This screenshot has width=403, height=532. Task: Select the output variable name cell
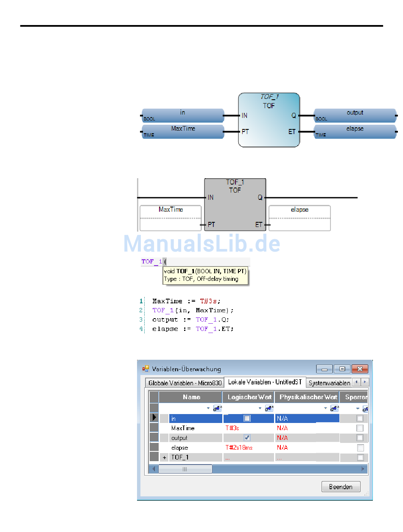tap(196, 438)
